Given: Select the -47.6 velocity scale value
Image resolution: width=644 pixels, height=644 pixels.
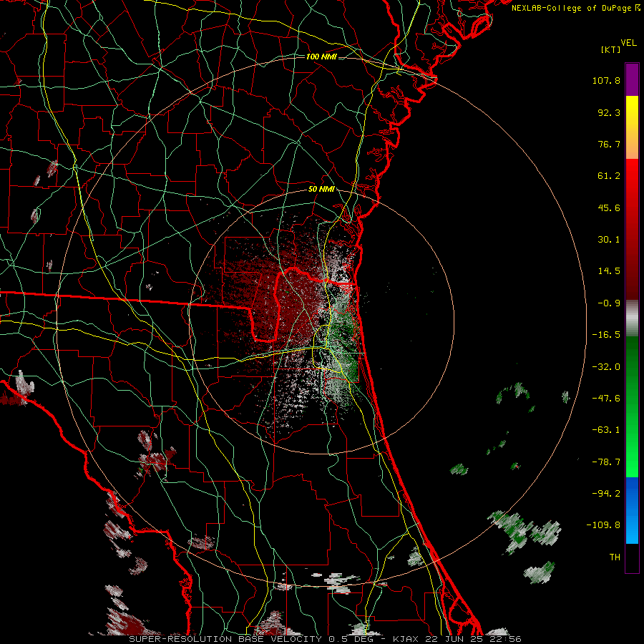Looking at the screenshot, I should pos(606,399).
